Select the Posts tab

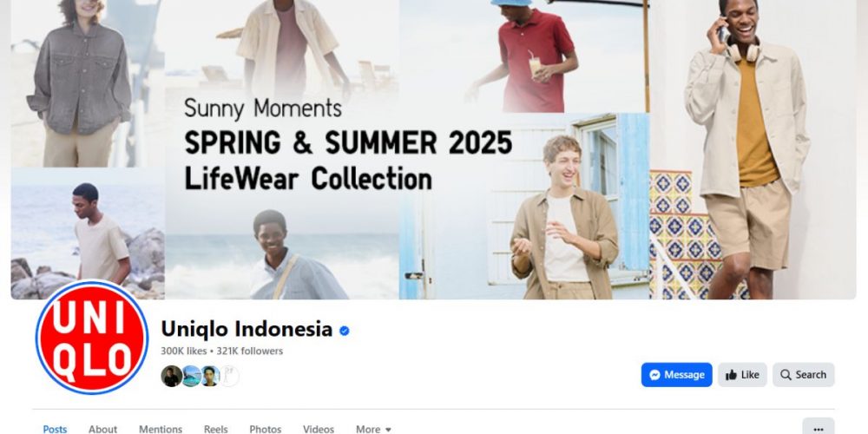click(55, 429)
